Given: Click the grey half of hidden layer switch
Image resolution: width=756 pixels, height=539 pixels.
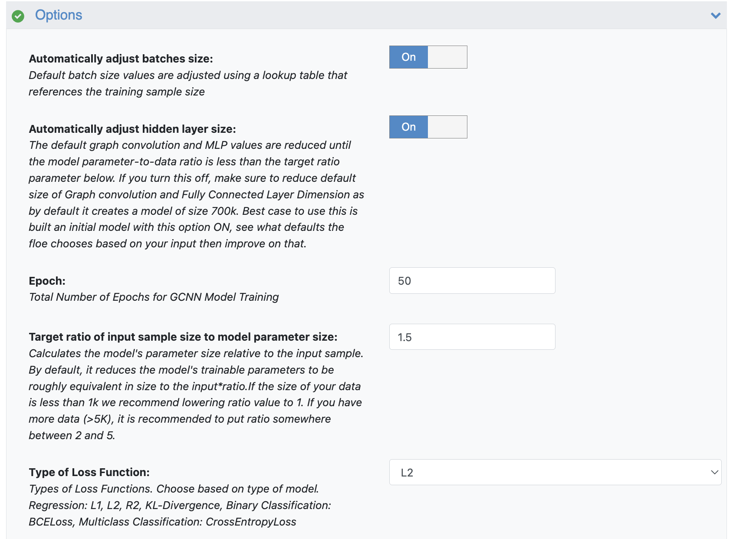Looking at the screenshot, I should tap(447, 127).
